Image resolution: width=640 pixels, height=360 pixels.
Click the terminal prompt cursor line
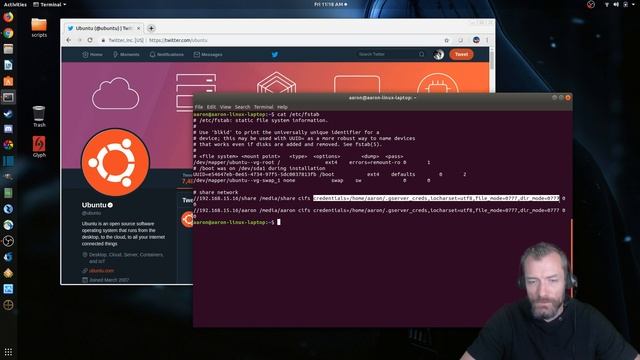pos(237,222)
